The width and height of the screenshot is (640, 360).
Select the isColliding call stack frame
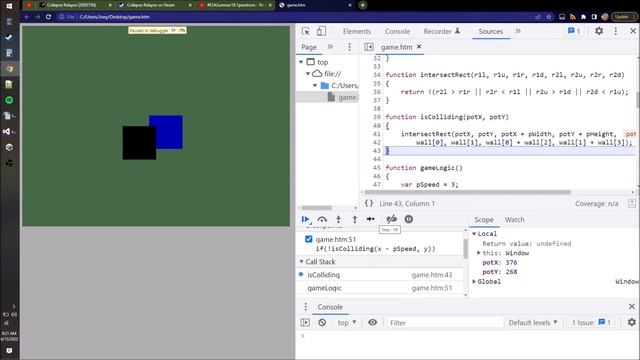tap(380, 275)
